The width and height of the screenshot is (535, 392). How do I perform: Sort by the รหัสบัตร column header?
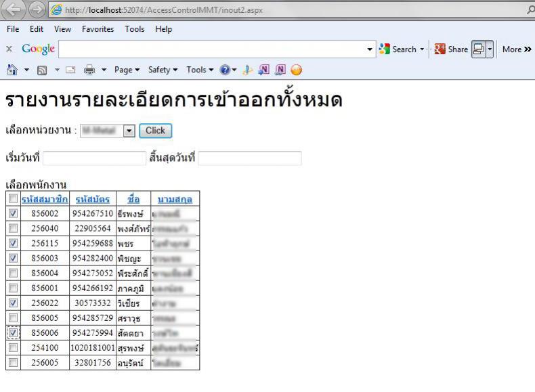93,199
